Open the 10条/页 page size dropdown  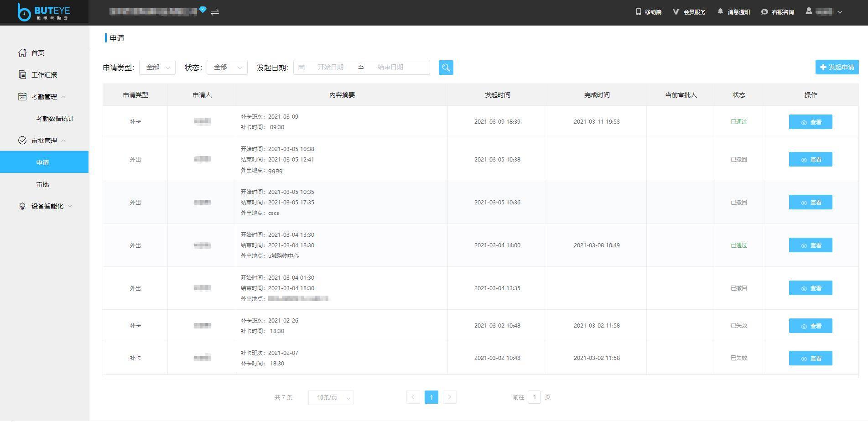coord(331,397)
